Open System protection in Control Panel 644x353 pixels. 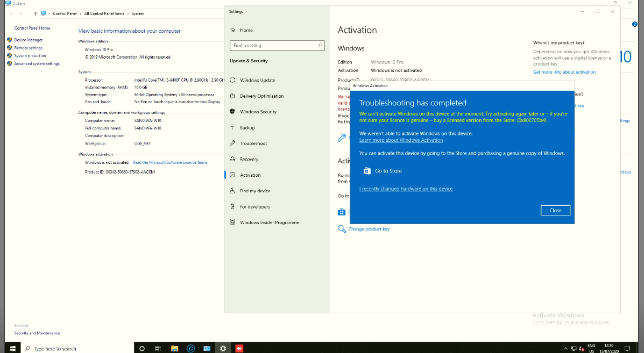point(30,56)
